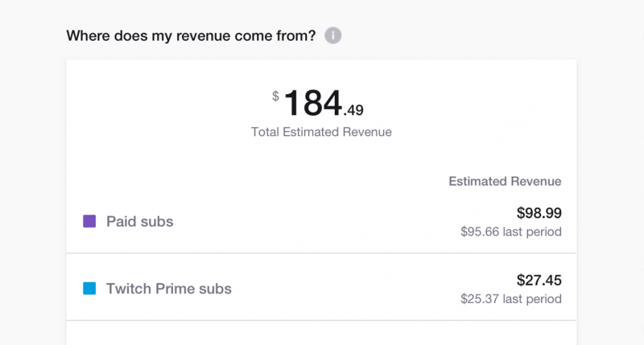
Task: Click the Total Estimated Revenue caption
Action: pos(321,132)
